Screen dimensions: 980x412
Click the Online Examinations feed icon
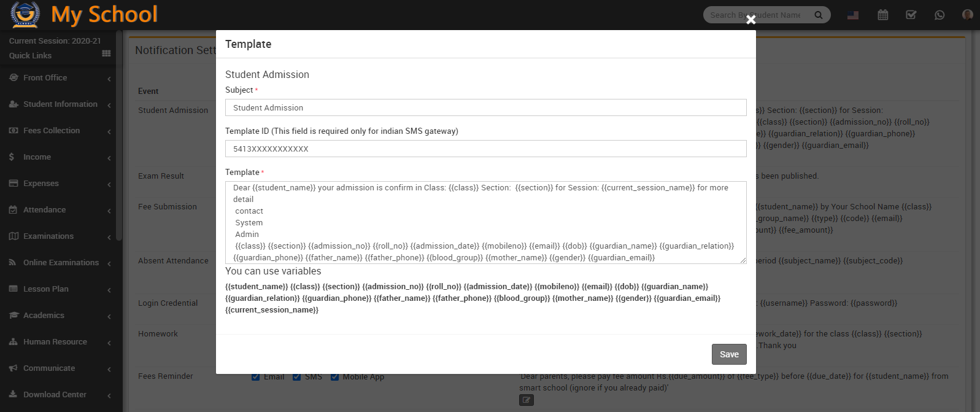click(12, 262)
